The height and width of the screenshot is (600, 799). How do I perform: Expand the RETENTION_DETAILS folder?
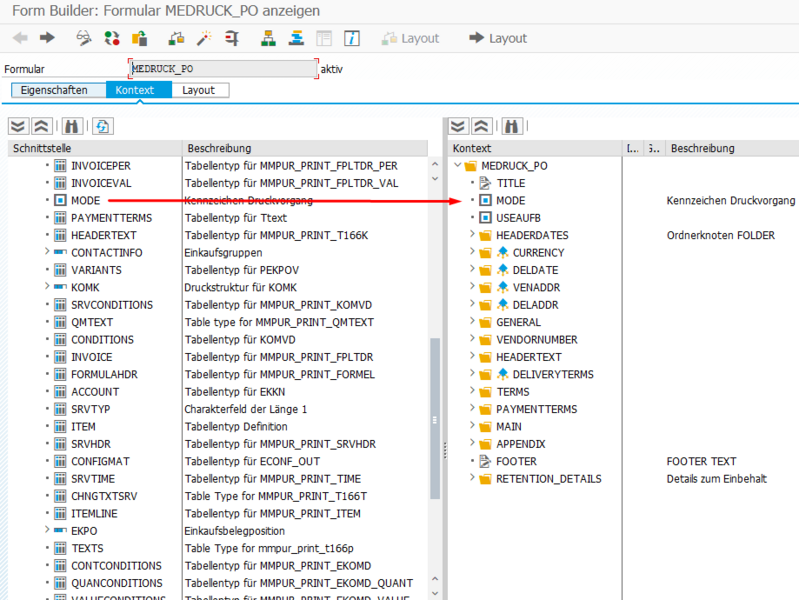pos(472,479)
